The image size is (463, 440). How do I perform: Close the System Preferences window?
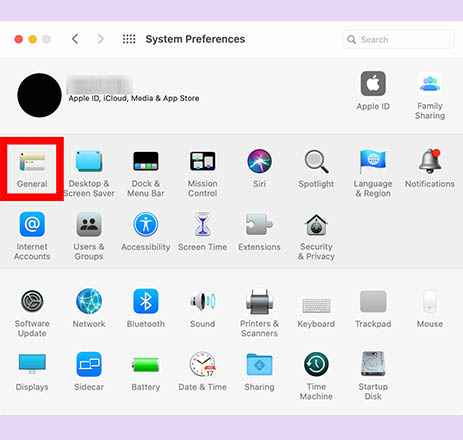(19, 39)
